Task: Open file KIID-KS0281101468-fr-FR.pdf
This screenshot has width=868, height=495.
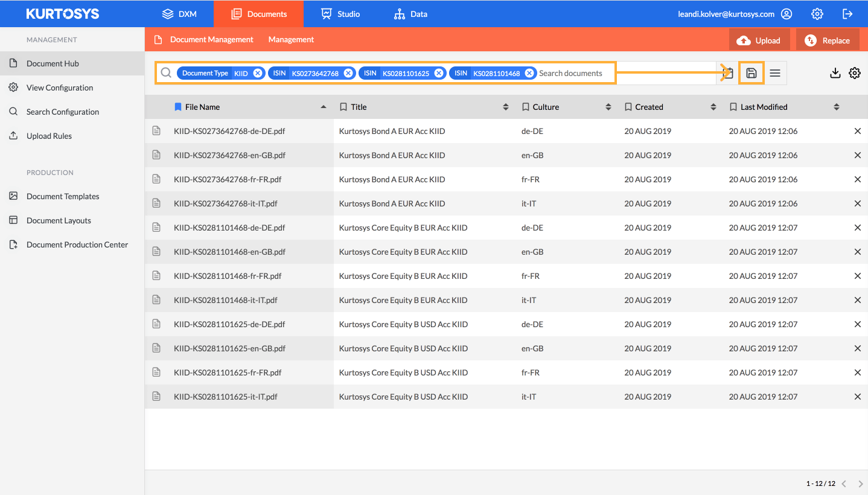Action: [x=228, y=276]
